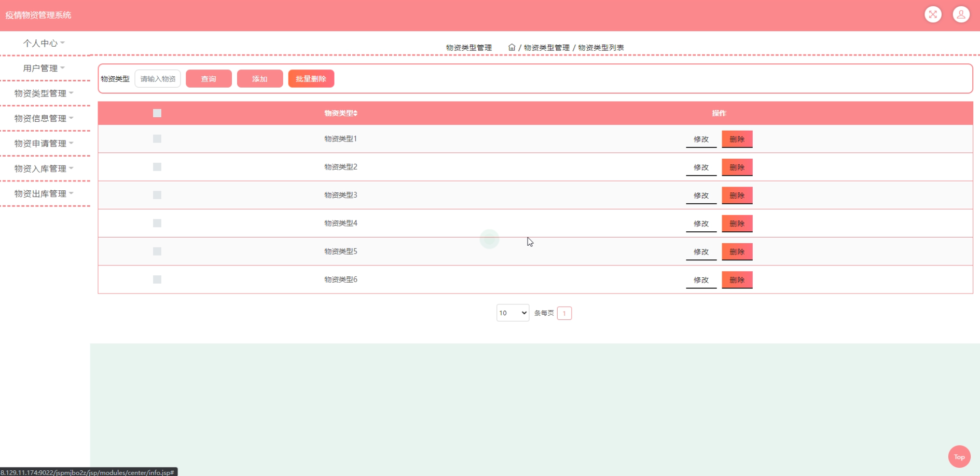Click the 查询 search button
Screen dimensions: 980x476
point(209,79)
